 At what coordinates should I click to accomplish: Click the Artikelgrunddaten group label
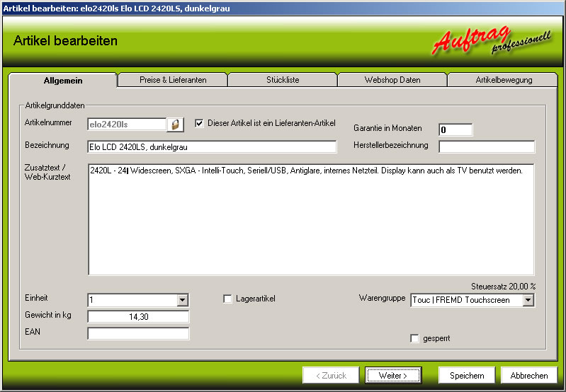click(x=55, y=105)
